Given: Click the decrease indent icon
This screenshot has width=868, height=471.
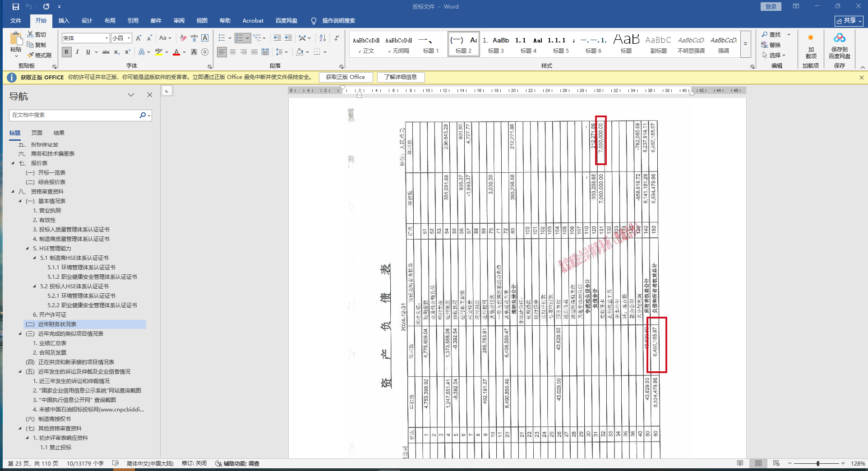Looking at the screenshot, I should pyautogui.click(x=277, y=38).
